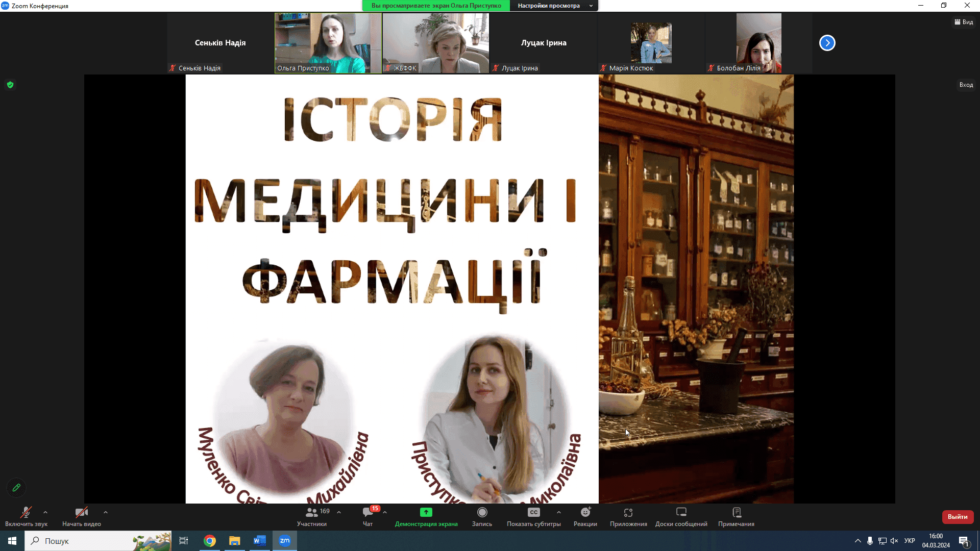Open Windows Start menu
The height and width of the screenshot is (551, 980).
[x=12, y=541]
